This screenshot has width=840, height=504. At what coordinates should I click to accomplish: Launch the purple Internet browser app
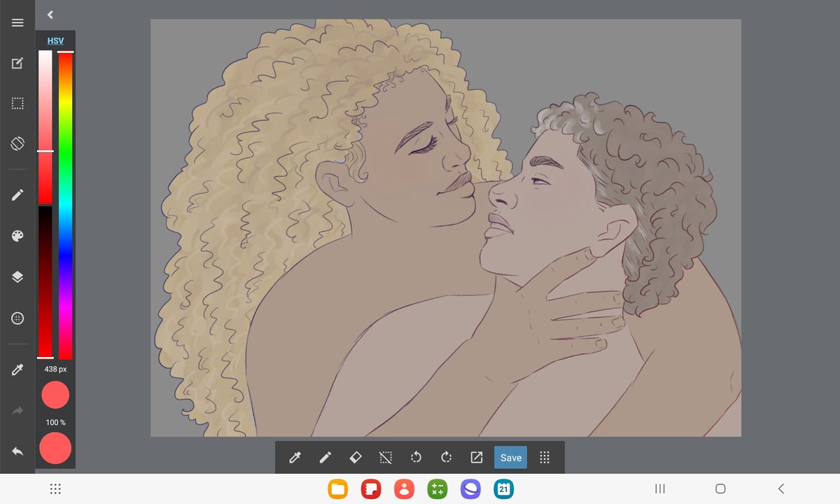click(x=470, y=489)
